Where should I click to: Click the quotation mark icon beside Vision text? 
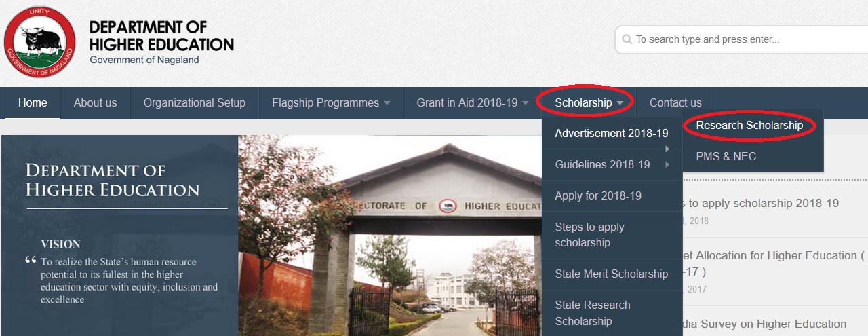pyautogui.click(x=31, y=260)
